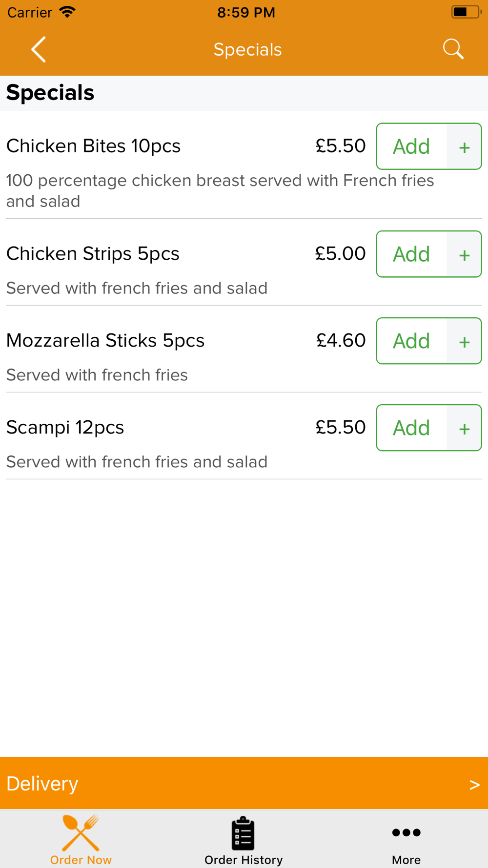Add Mozzarella Sticks 5pcs to order
Screen dimensions: 488x868
[411, 341]
